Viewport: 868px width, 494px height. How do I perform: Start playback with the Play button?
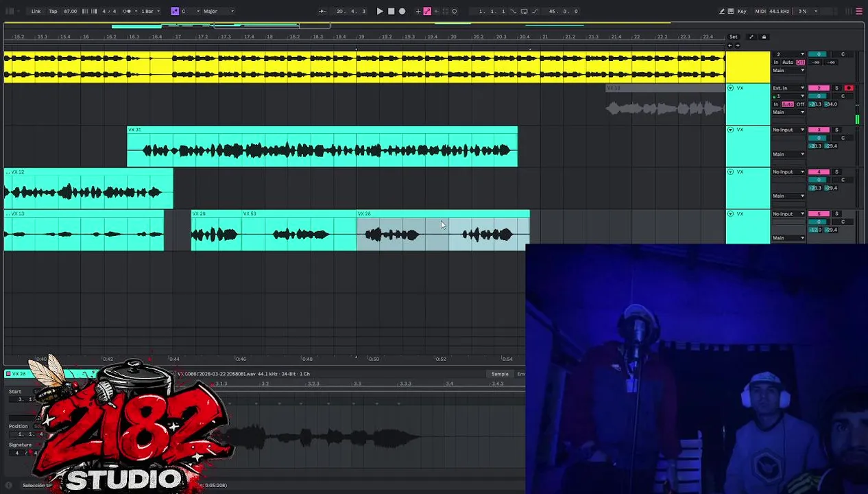380,11
